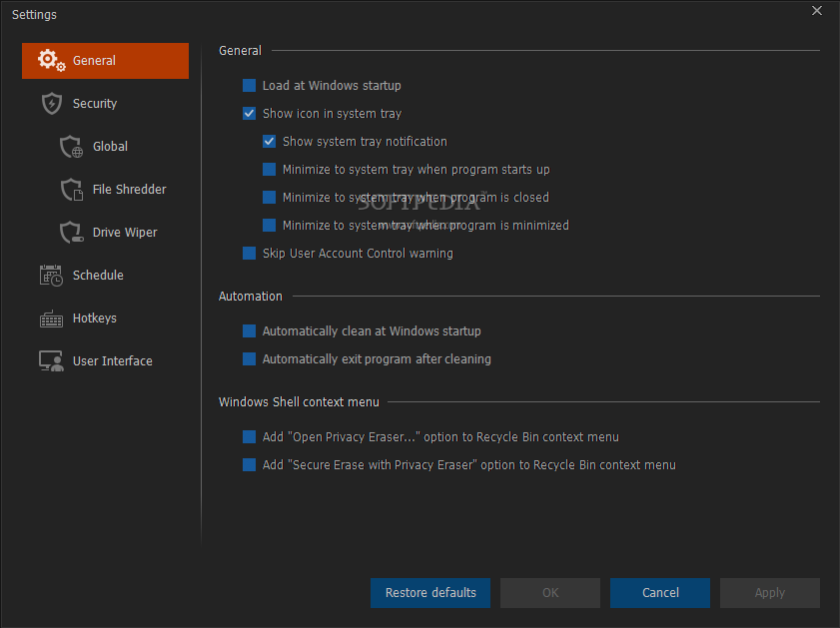840x628 pixels.
Task: Click the "Windows Shell context menu" heading
Action: (299, 402)
